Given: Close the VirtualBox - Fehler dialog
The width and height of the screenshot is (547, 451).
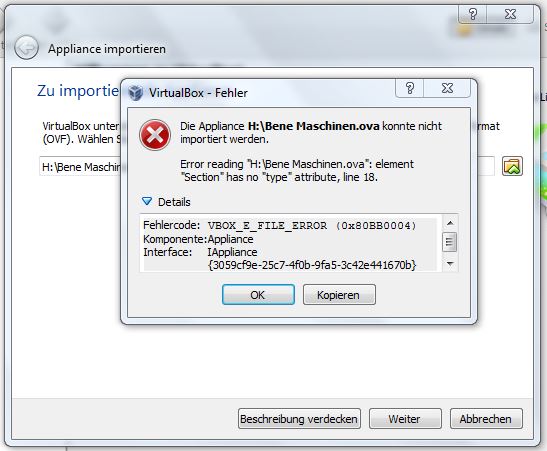Looking at the screenshot, I should point(447,88).
